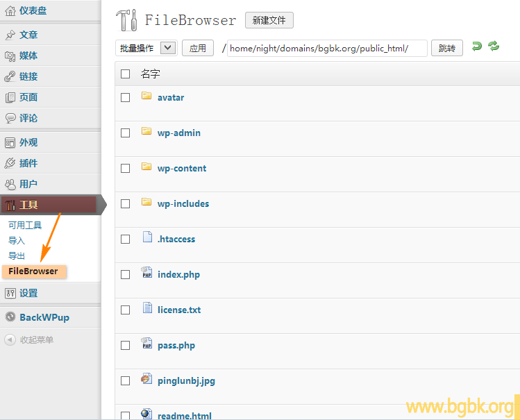This screenshot has width=520, height=420.
Task: Open the 文章 posts menu
Action: pos(28,35)
